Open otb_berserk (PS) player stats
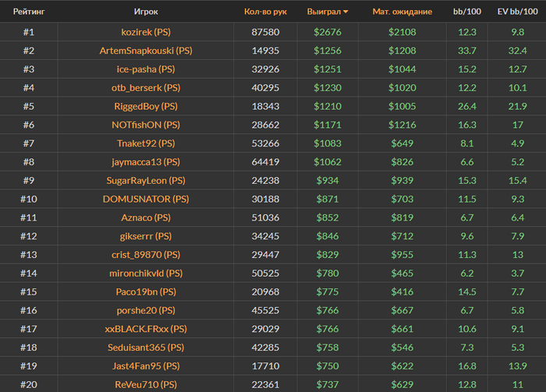Viewport: 546px width, 392px height. point(145,88)
